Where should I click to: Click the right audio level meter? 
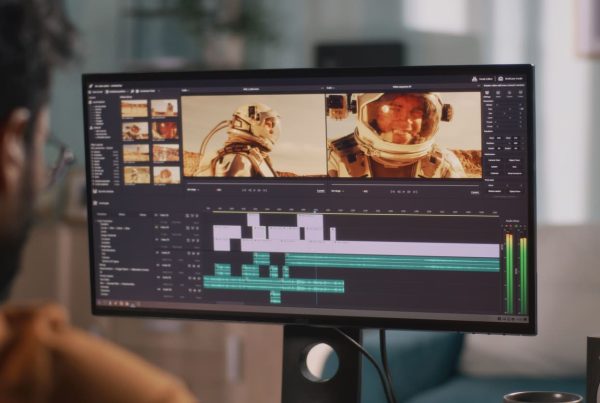click(523, 275)
